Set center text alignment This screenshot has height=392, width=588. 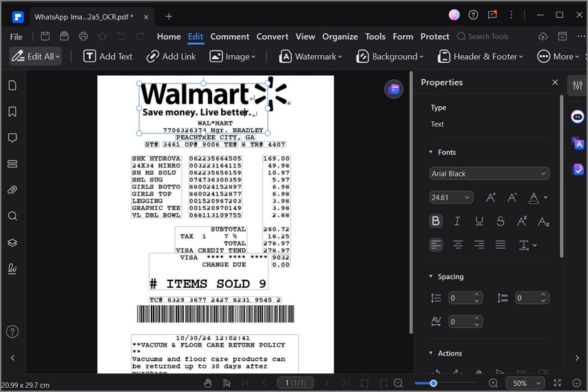point(457,245)
